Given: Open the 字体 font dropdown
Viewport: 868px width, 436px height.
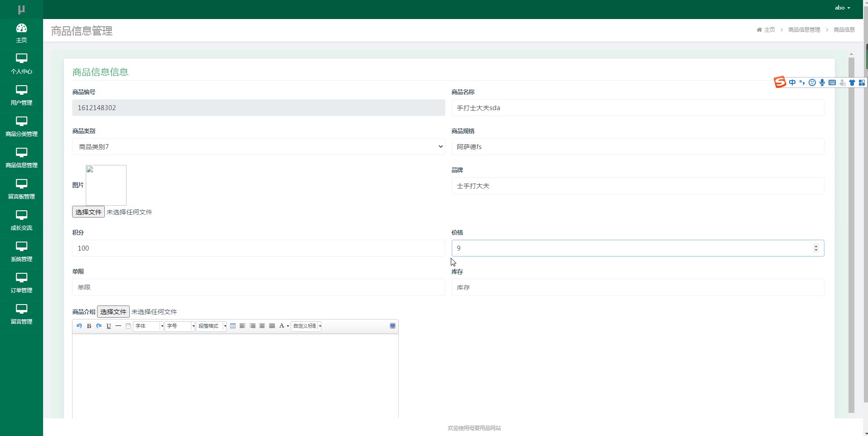Looking at the screenshot, I should (148, 326).
